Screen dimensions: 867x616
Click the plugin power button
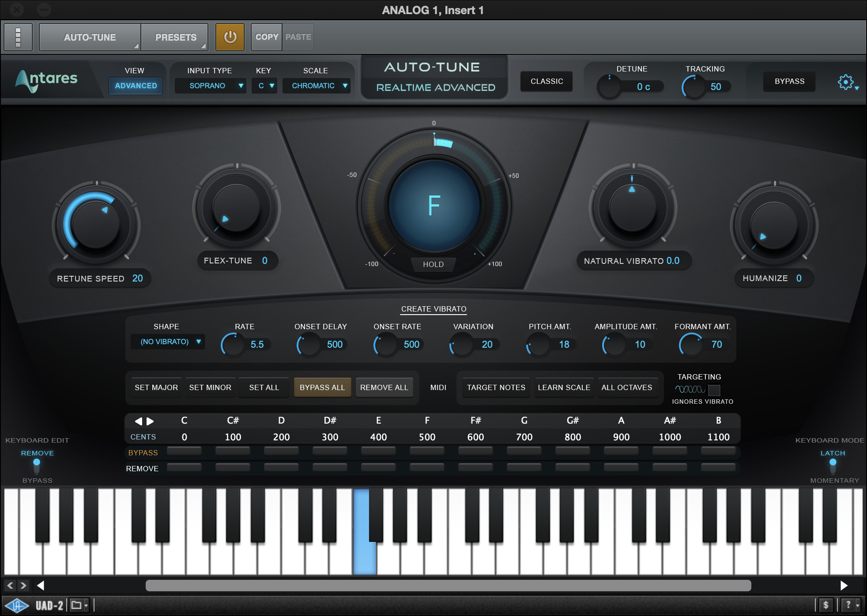[x=230, y=37]
